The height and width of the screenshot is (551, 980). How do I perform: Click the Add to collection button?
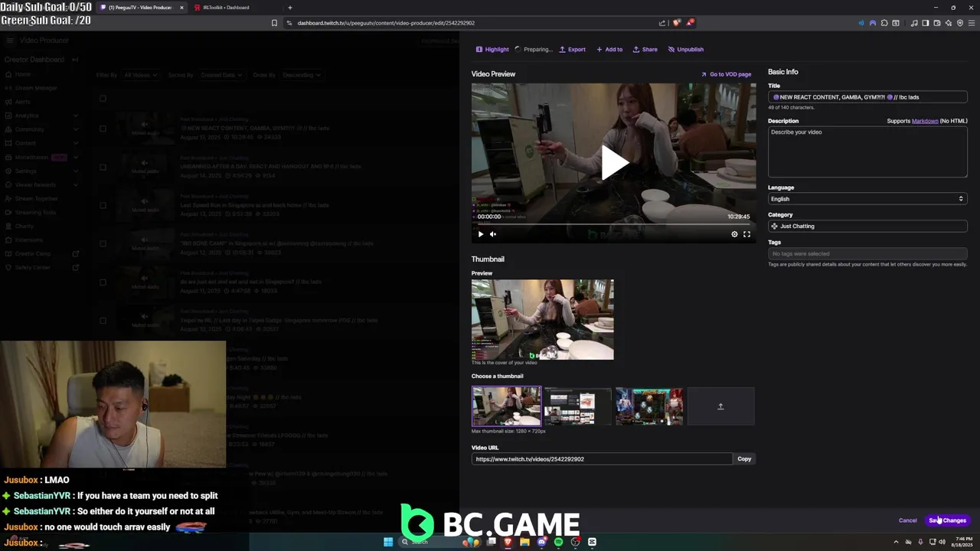609,49
